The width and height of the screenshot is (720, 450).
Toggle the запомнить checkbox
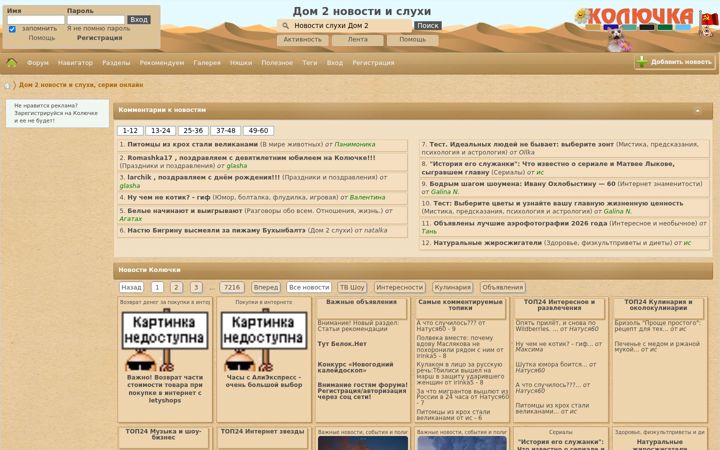(12, 29)
